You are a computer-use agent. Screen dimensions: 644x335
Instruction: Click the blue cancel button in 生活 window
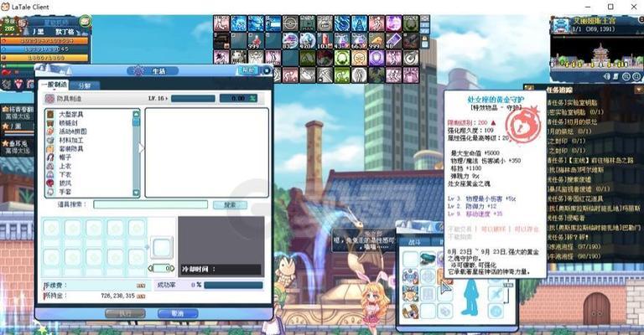pos(178,314)
